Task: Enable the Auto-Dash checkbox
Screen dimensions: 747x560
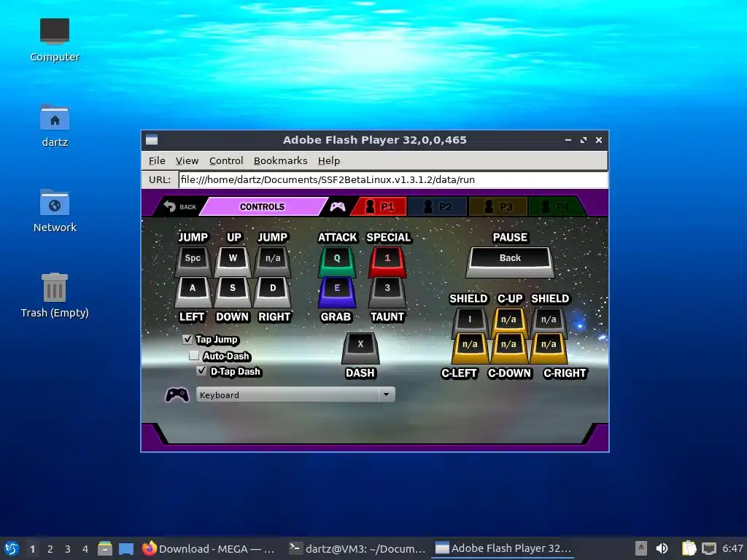Action: [194, 356]
